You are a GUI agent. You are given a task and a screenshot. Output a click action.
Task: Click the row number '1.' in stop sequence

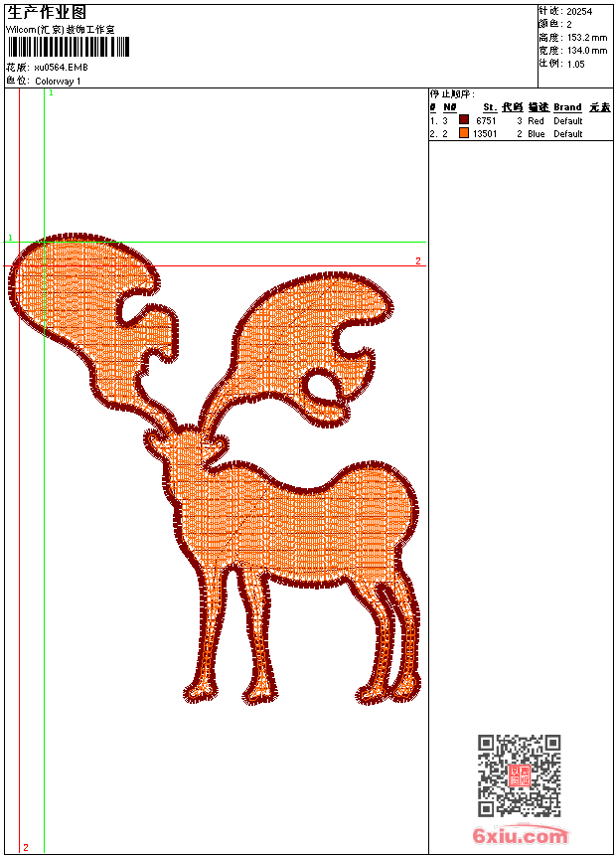tap(433, 121)
